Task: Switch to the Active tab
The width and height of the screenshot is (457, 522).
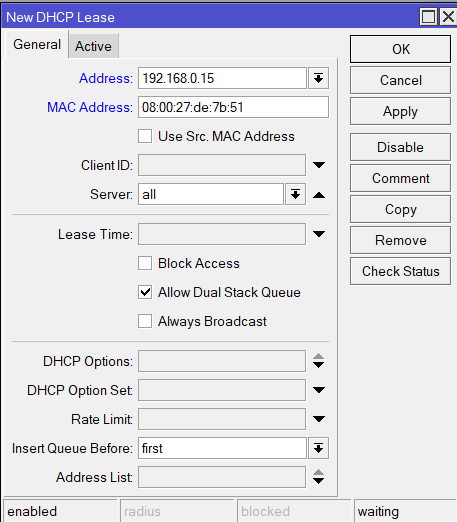Action: 93,46
